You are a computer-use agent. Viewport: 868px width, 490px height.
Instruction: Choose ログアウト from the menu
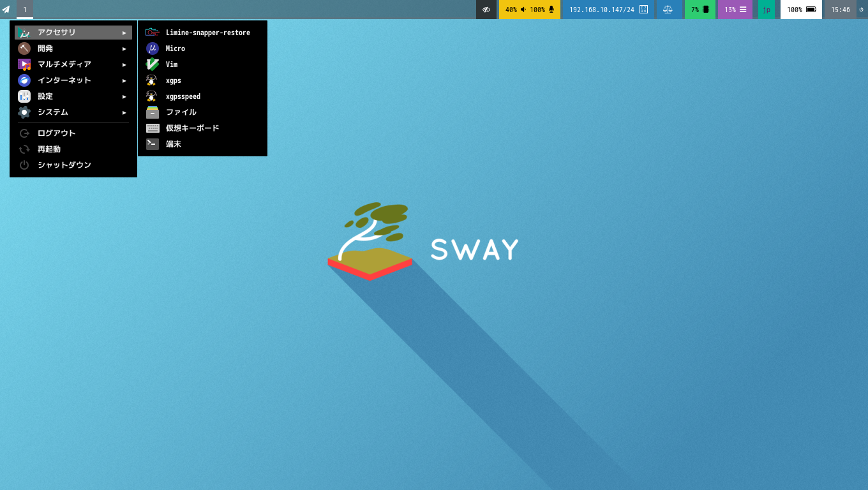[73, 133]
